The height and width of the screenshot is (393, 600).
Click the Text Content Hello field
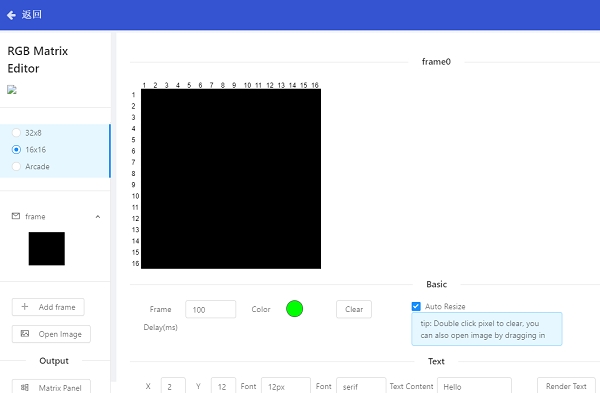pyautogui.click(x=474, y=386)
